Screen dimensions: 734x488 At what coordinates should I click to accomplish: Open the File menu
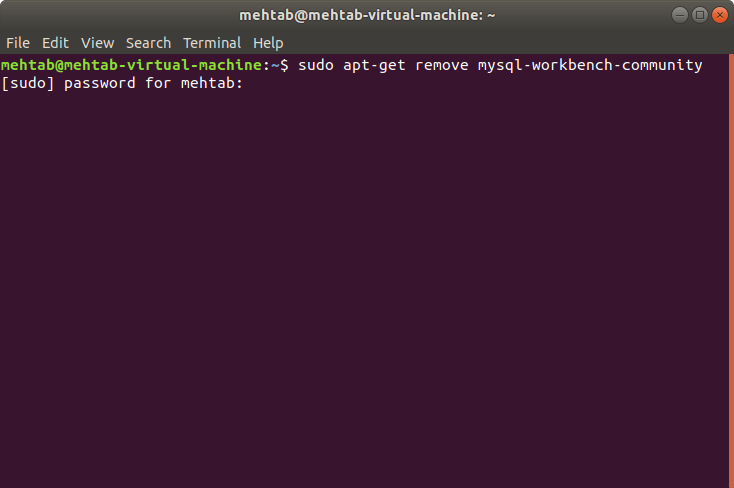pyautogui.click(x=18, y=43)
